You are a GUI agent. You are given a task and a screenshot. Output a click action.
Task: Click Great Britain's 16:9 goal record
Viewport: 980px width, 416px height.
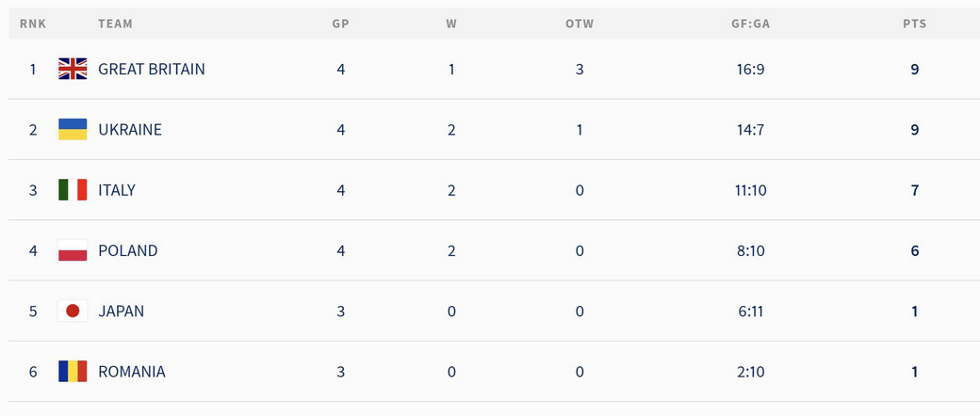751,69
